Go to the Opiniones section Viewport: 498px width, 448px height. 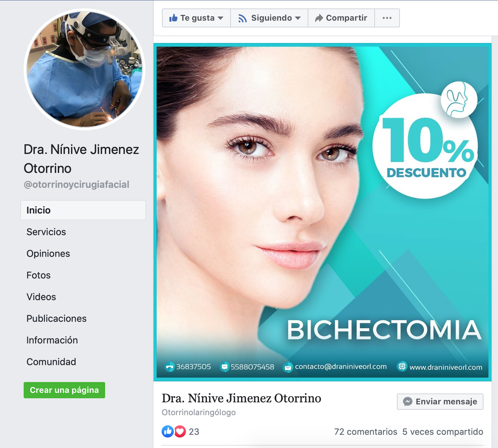tap(48, 253)
